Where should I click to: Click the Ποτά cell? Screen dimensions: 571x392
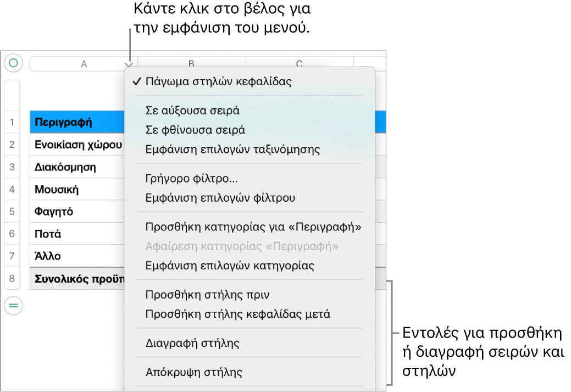[x=77, y=234]
